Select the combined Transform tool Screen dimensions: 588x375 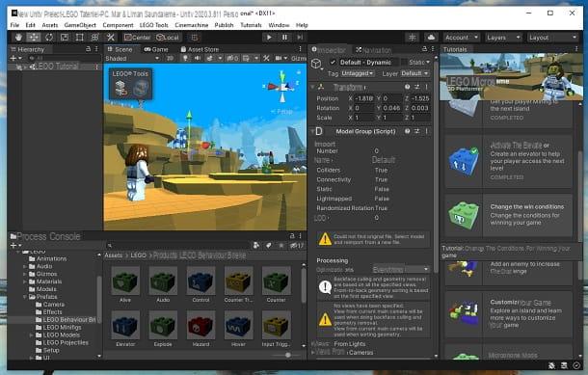94,38
